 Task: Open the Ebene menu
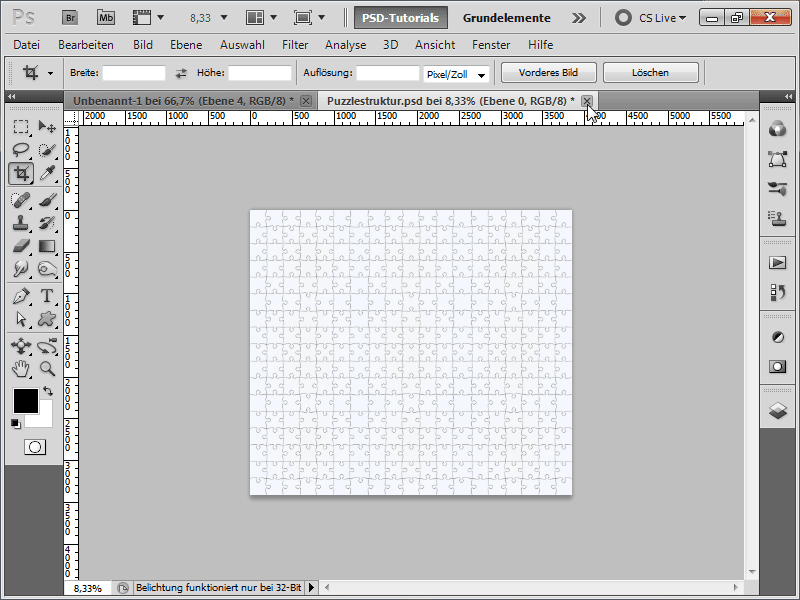pyautogui.click(x=186, y=45)
